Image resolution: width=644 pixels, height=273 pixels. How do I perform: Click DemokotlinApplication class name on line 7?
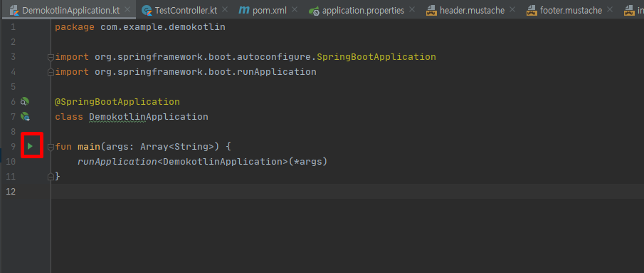coord(149,117)
